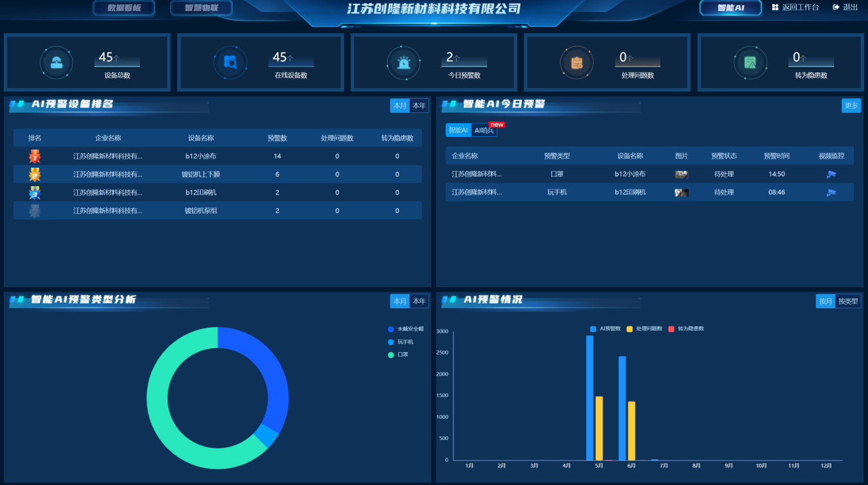Image resolution: width=868 pixels, height=485 pixels.
Task: Click the 更多 button
Action: pos(851,105)
